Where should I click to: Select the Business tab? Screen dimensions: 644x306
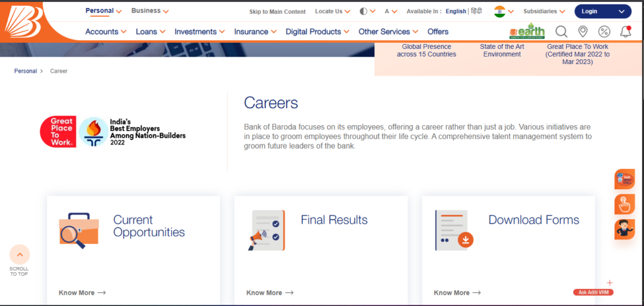click(x=150, y=11)
